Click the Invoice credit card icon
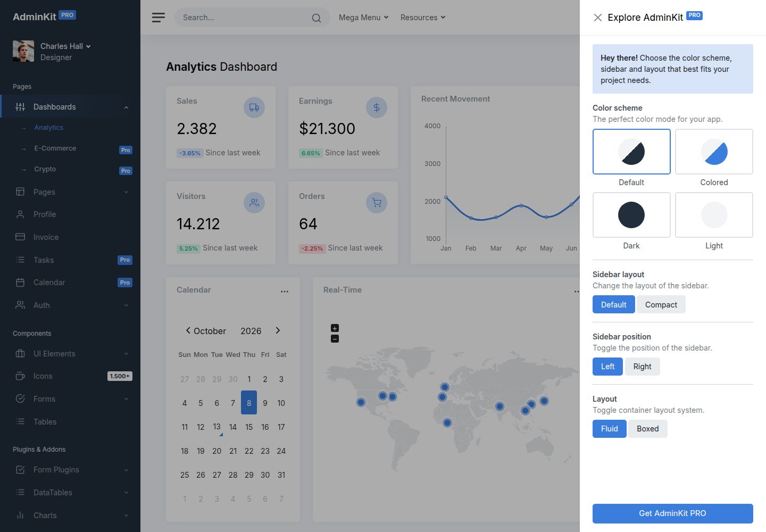The width and height of the screenshot is (766, 532). 20,237
